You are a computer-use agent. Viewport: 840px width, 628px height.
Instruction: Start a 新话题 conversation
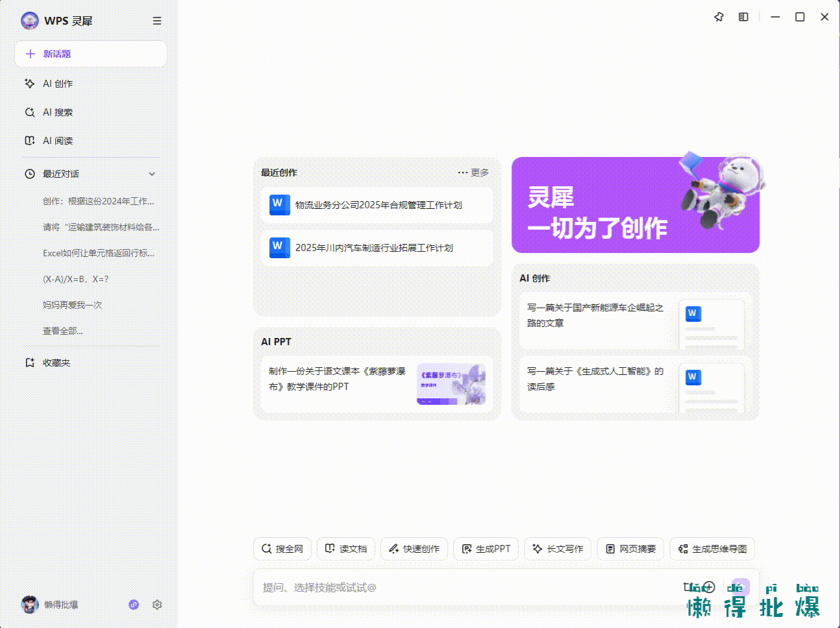[x=91, y=54]
